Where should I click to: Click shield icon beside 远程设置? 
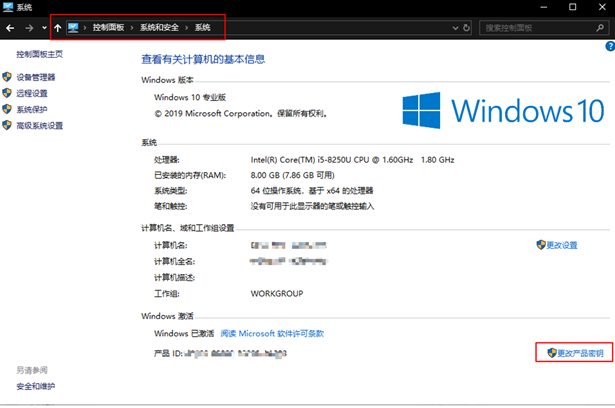tap(7, 93)
